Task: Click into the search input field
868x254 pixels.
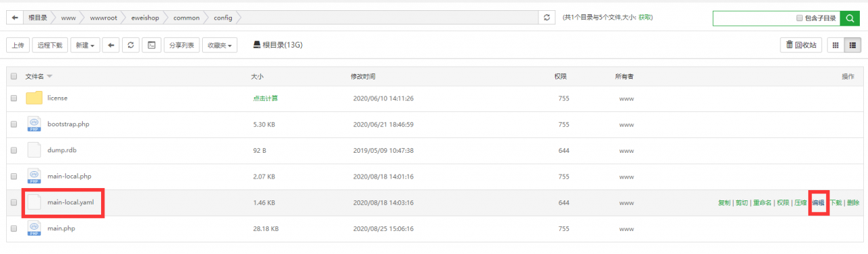Action: click(x=753, y=18)
